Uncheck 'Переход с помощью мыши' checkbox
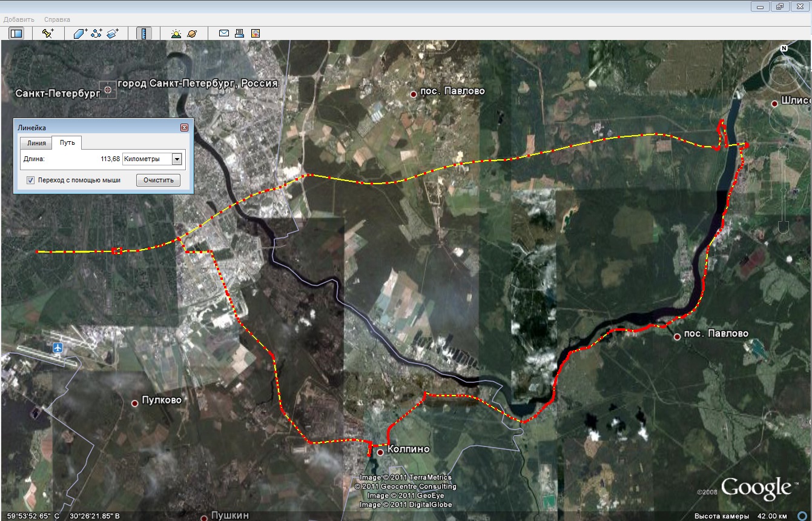Viewport: 812px width, 521px height. 30,180
